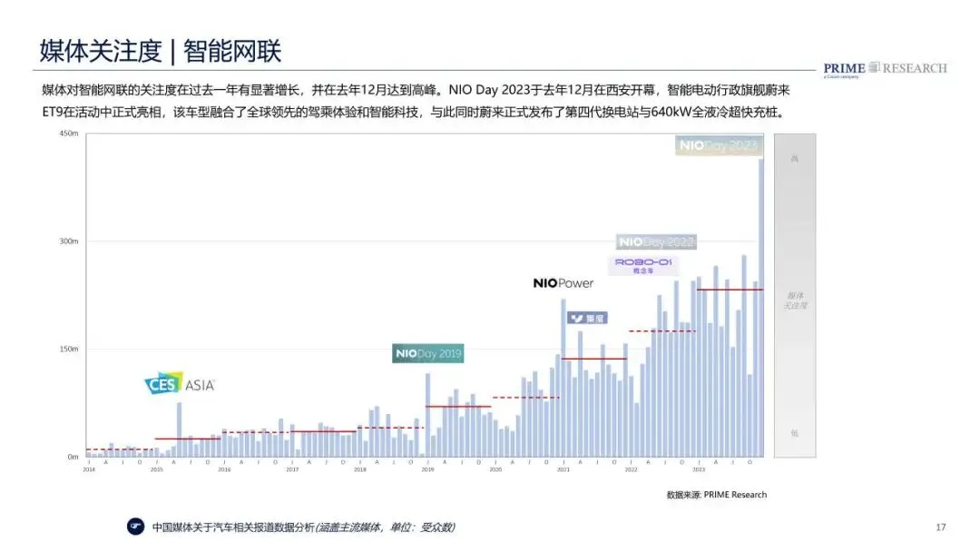Click the 2014 x-axis year label

(89, 469)
